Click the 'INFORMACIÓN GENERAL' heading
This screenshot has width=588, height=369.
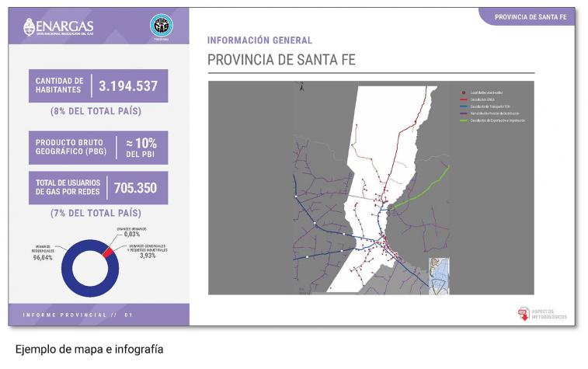259,40
